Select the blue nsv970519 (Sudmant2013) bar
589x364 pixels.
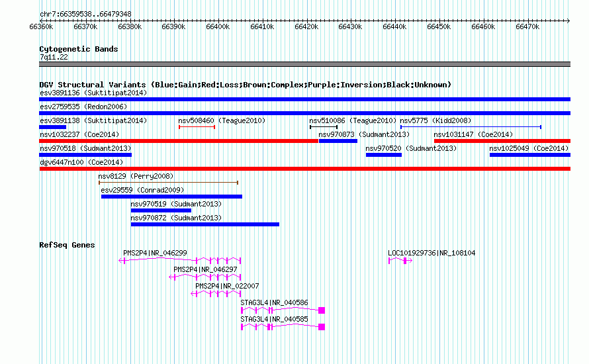161,210
